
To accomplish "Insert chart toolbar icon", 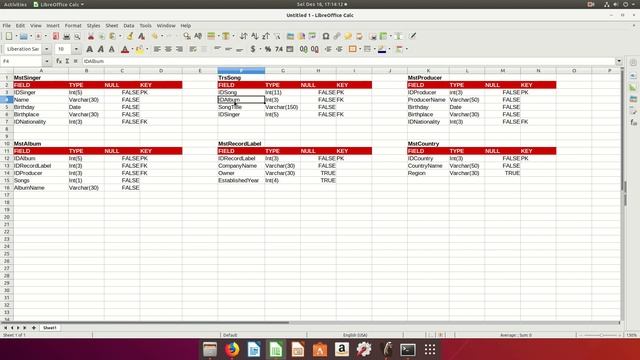I will tap(301, 36).
